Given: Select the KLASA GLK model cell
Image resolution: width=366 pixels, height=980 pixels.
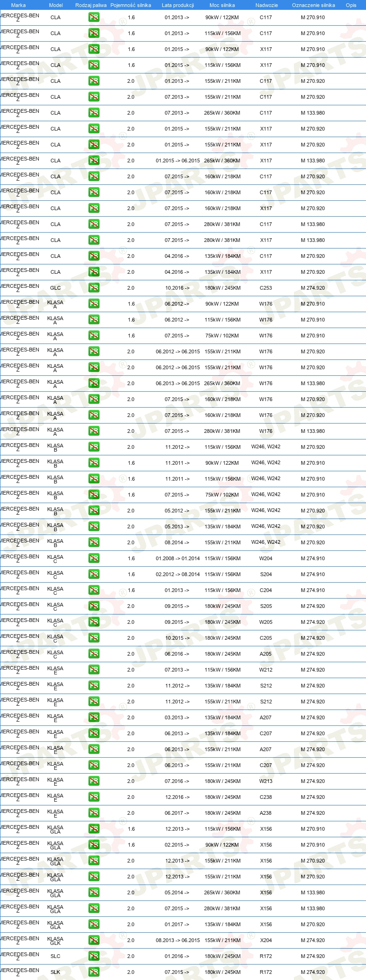Looking at the screenshot, I should point(55,941).
